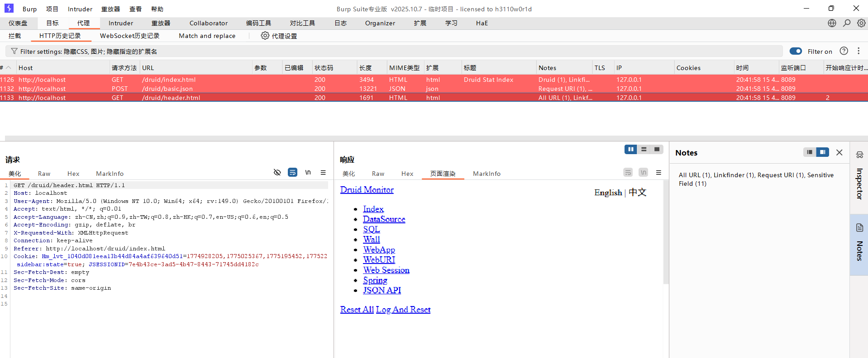Toggle word wrap in the request editor
Viewport: 868px width, 358px height.
[x=293, y=172]
